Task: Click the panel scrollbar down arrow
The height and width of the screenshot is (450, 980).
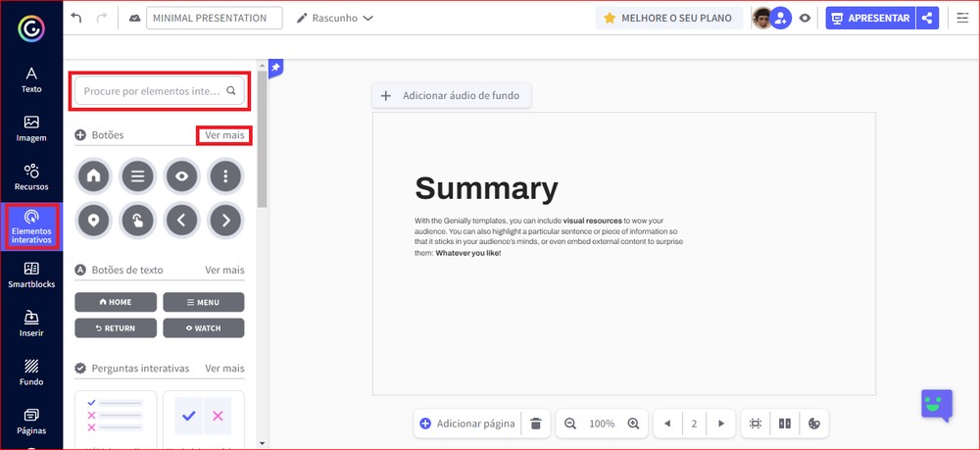Action: 262,444
